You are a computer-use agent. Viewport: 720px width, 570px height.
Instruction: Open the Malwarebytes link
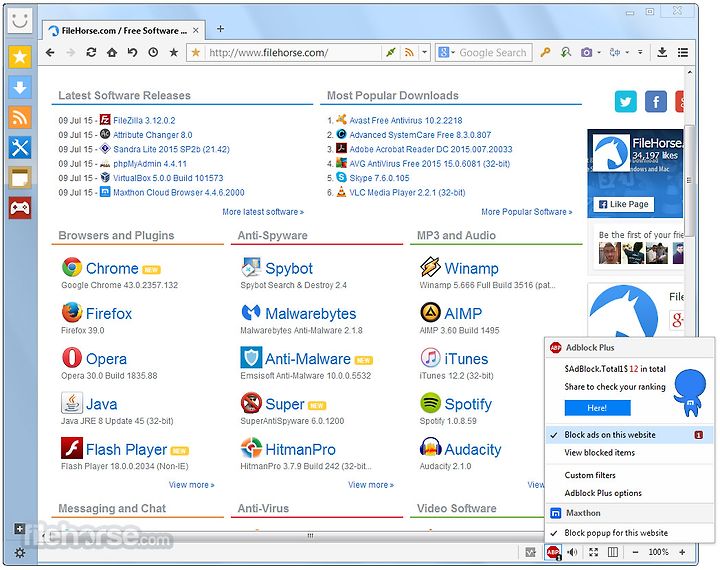click(x=311, y=314)
